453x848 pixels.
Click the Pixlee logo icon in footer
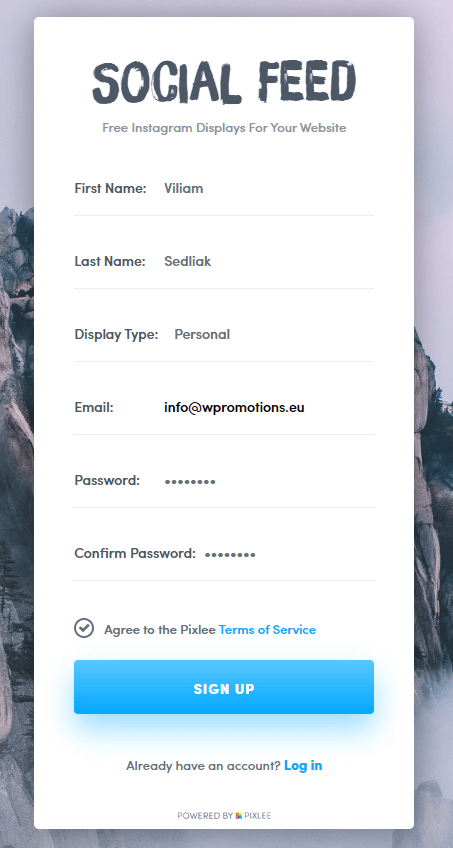coord(239,815)
